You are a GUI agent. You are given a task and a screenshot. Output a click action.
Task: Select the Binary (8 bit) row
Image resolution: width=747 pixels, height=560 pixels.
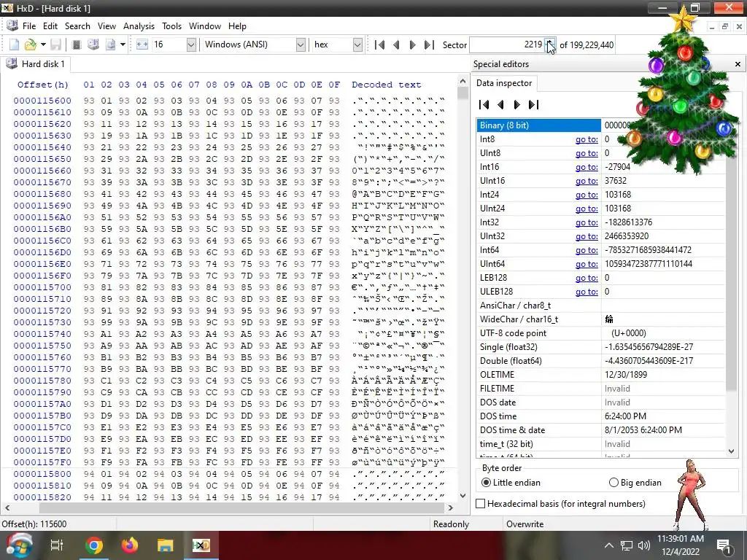click(538, 125)
